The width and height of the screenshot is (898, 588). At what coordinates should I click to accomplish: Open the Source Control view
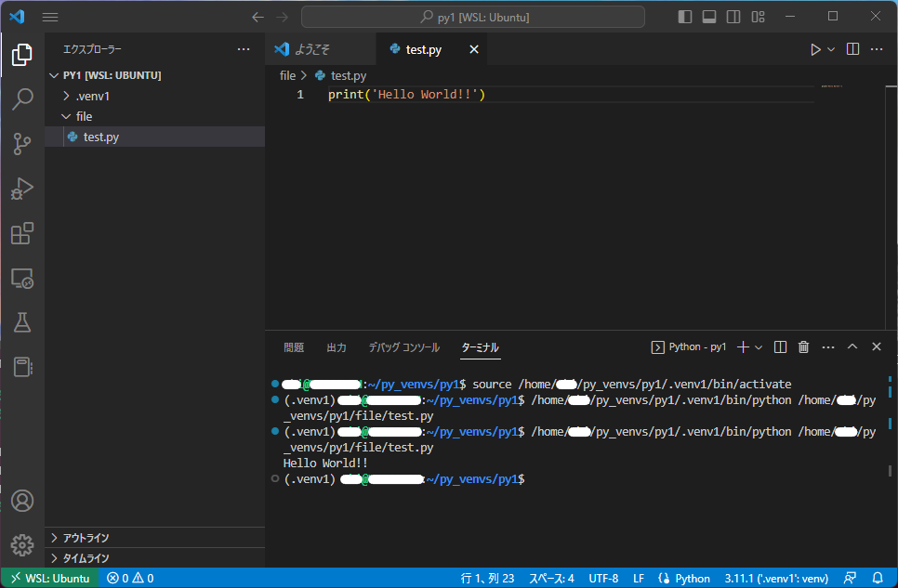coord(22,144)
